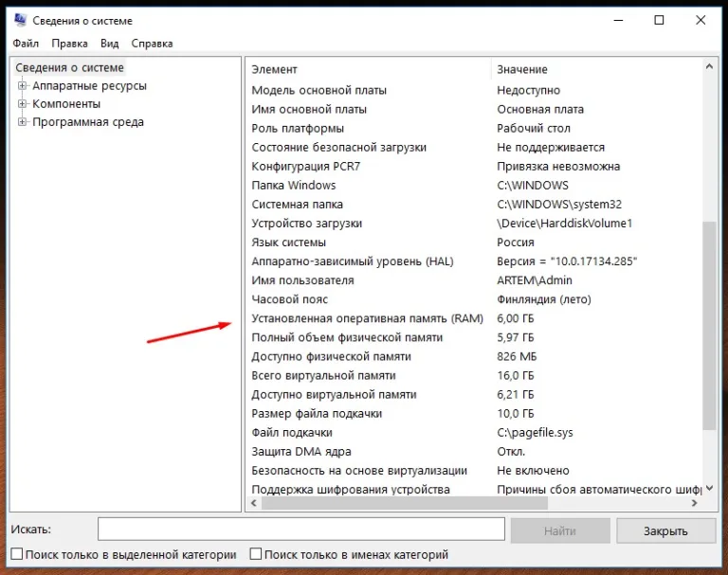
Task: Select Поддержка шифрования устройства row
Action: [474, 489]
